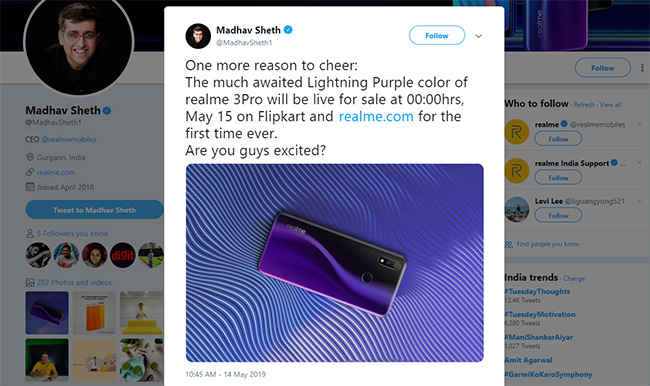
Task: Click Change next to India trends
Action: [574, 279]
